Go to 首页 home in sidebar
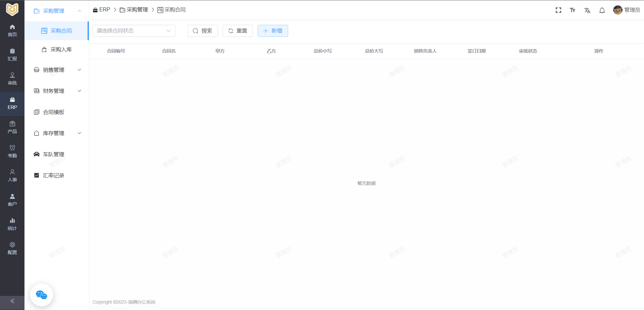644x310 pixels. click(12, 30)
